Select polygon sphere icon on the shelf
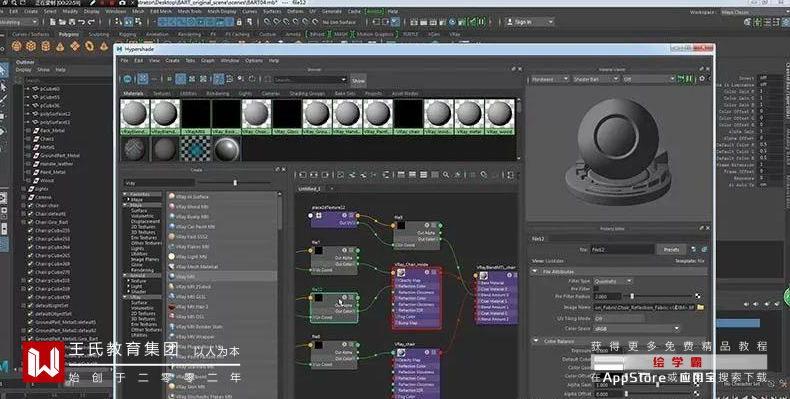The width and height of the screenshot is (790, 399). 17,46
